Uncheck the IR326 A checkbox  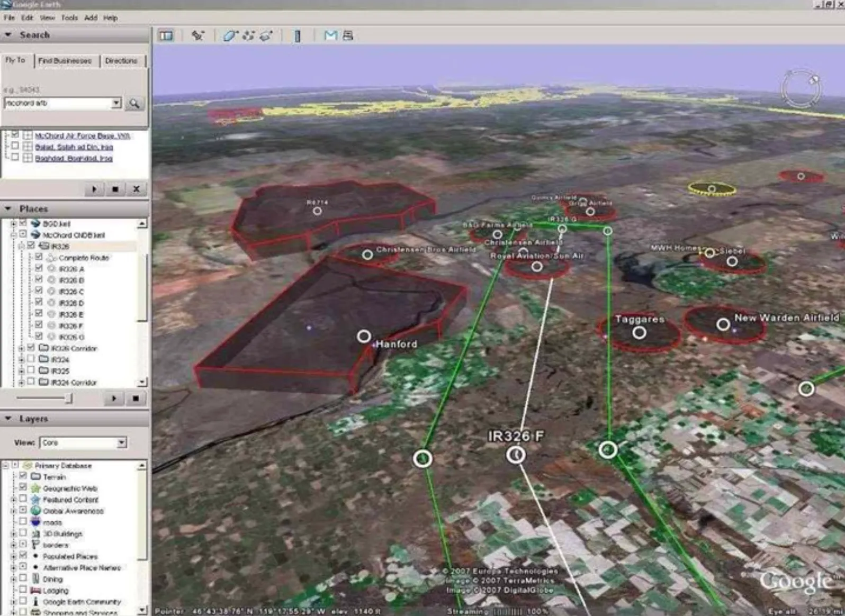(x=39, y=268)
